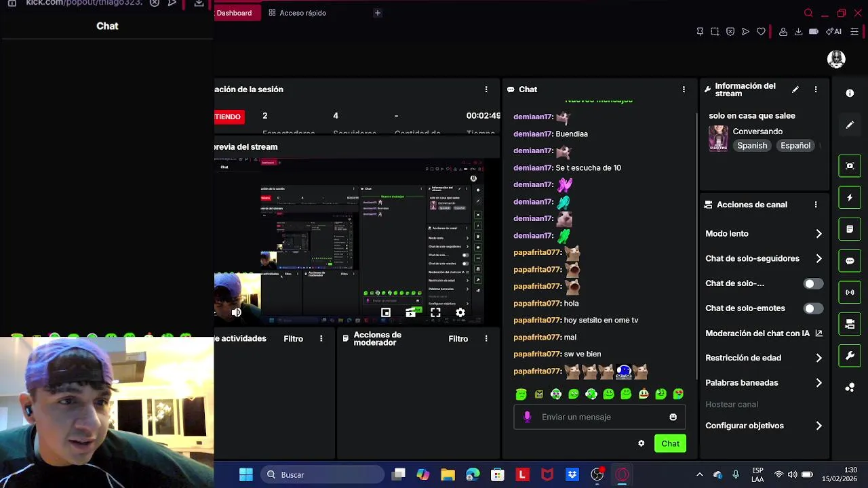Click the taskbar Buscar search box
Viewport: 868px width, 488px height.
click(322, 474)
